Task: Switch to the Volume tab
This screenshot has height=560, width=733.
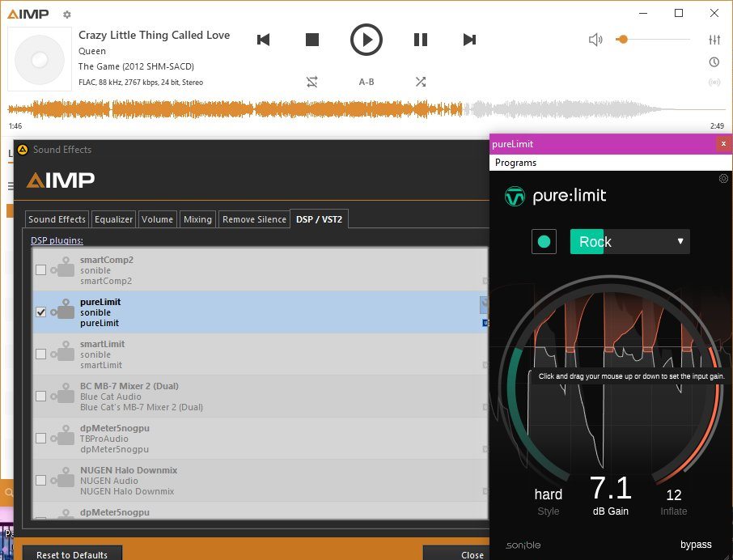Action: coord(157,219)
